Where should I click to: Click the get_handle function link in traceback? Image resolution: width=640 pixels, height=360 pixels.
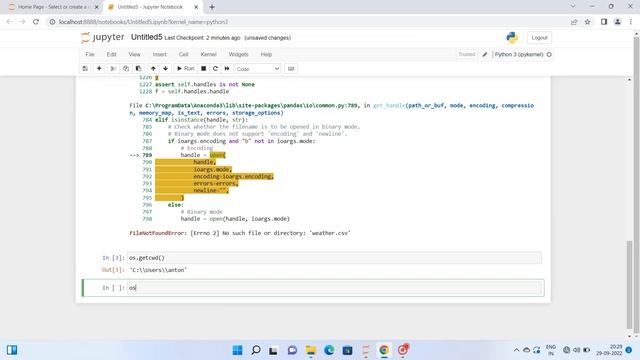[x=389, y=106]
